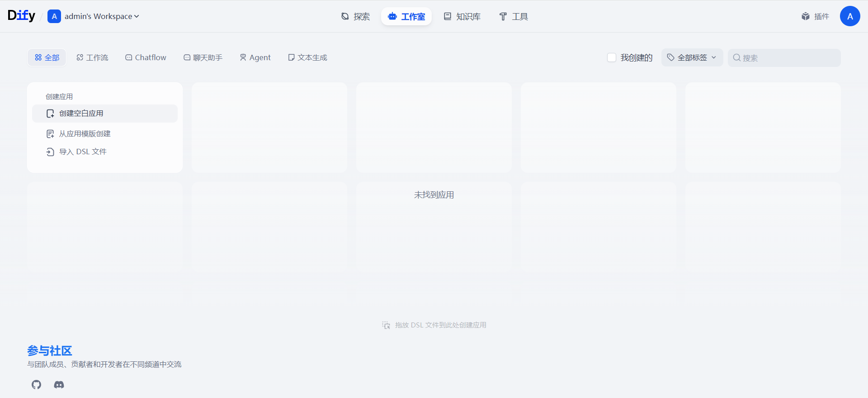The width and height of the screenshot is (868, 398).
Task: Go to the 探索 explore tab
Action: 355,17
